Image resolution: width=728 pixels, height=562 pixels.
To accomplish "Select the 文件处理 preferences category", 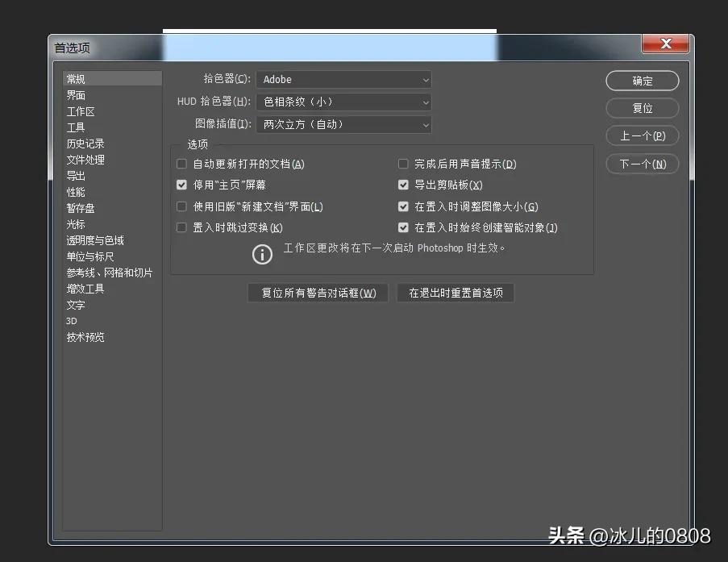I will coord(85,160).
